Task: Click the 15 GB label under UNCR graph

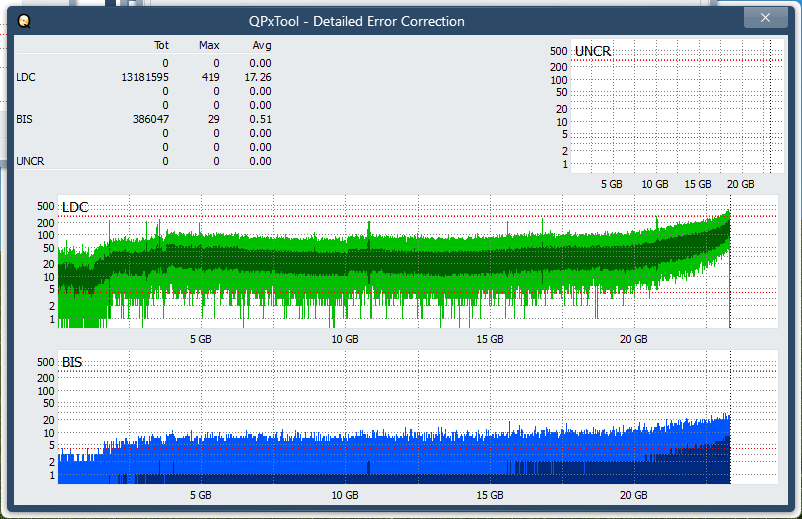Action: click(x=698, y=184)
